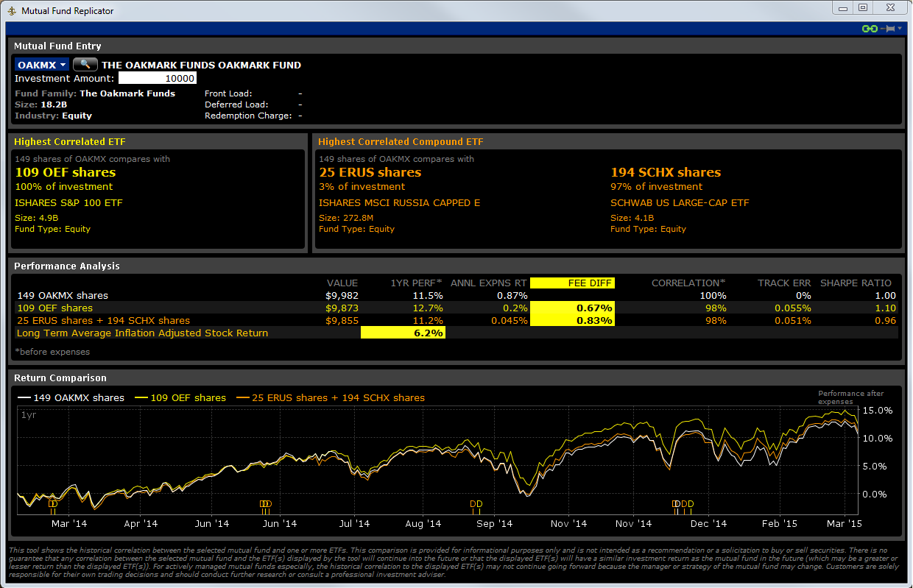Click Long Term Average Inflation Adjusted Stock Return
The height and width of the screenshot is (588, 913).
142,333
